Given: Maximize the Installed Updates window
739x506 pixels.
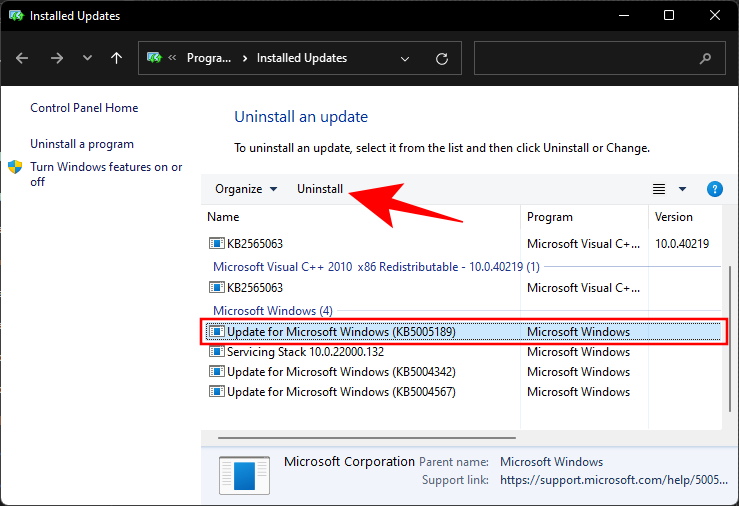Looking at the screenshot, I should [x=669, y=16].
